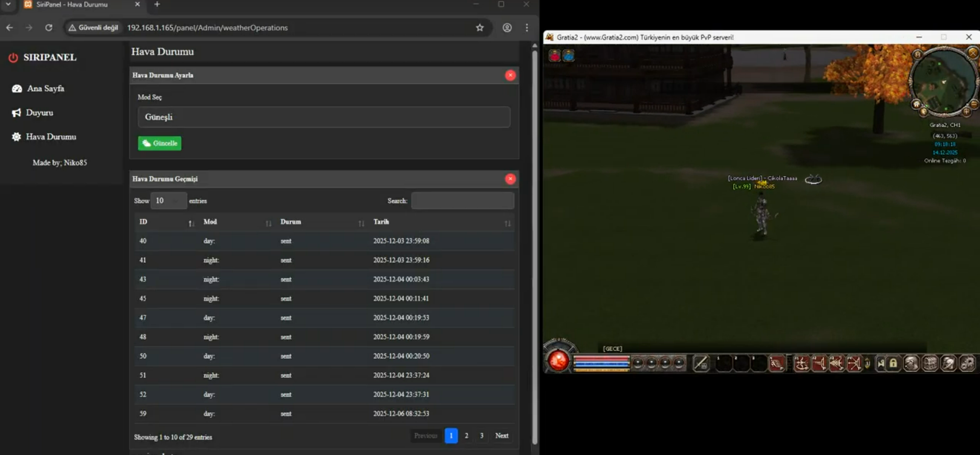The width and height of the screenshot is (980, 455).
Task: Click the Made by; Niko85 text
Action: coord(60,162)
